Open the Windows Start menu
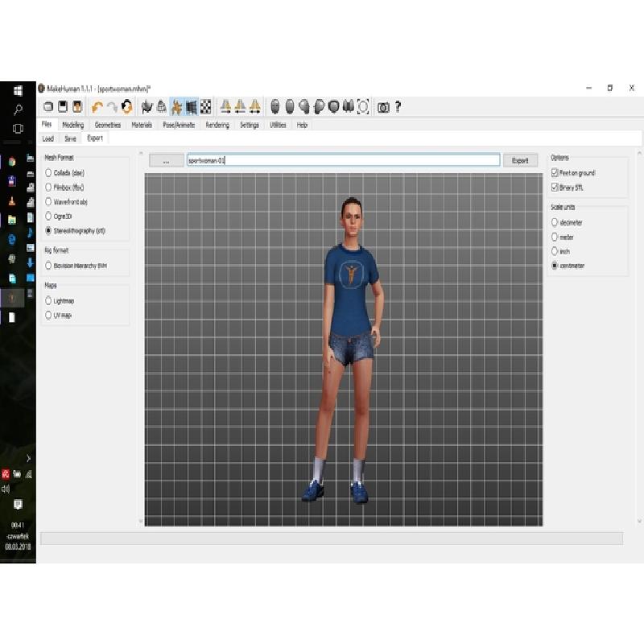Viewport: 644px width, 644px height. coord(18,91)
